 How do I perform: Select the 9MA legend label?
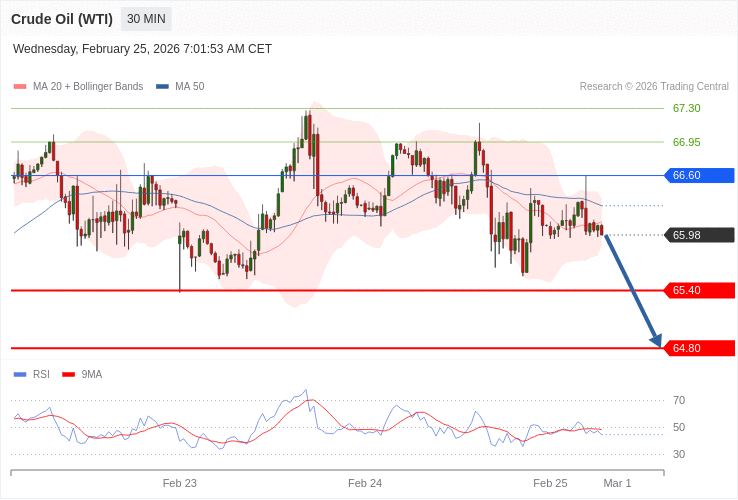(92, 375)
